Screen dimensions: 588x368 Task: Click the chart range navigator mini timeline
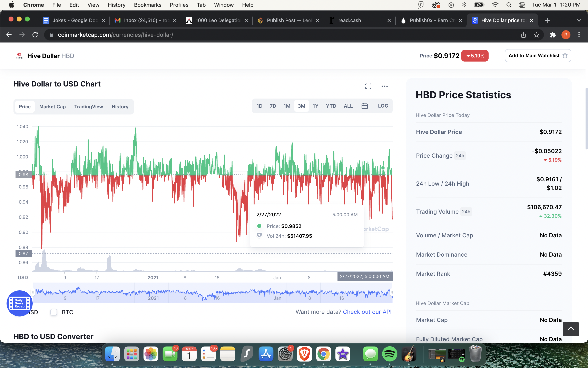(x=213, y=293)
